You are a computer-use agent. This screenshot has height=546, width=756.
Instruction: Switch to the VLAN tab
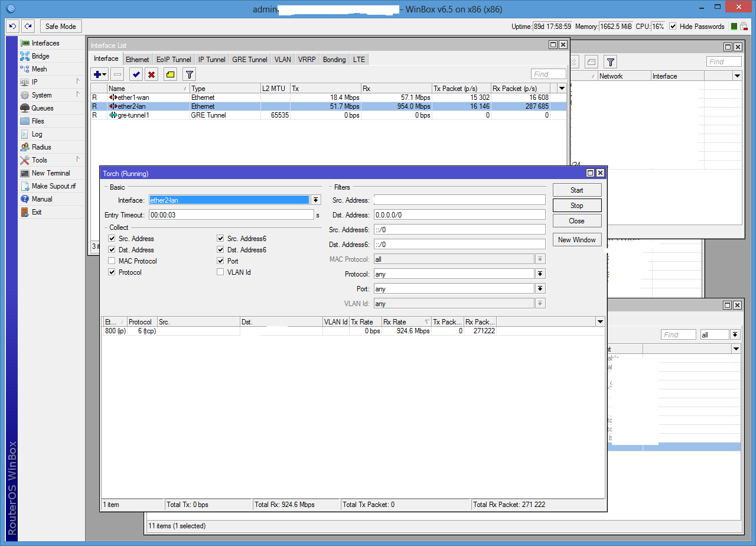tap(283, 60)
